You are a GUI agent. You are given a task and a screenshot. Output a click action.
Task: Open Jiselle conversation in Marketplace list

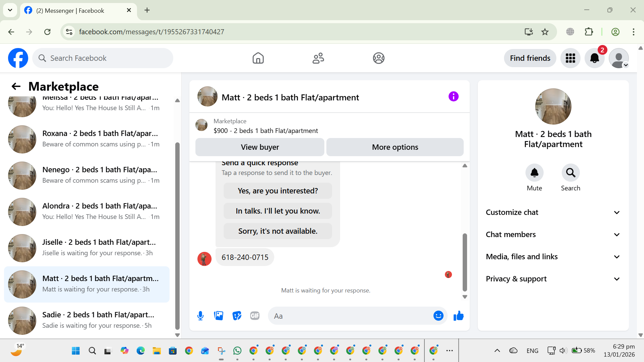click(x=87, y=248)
